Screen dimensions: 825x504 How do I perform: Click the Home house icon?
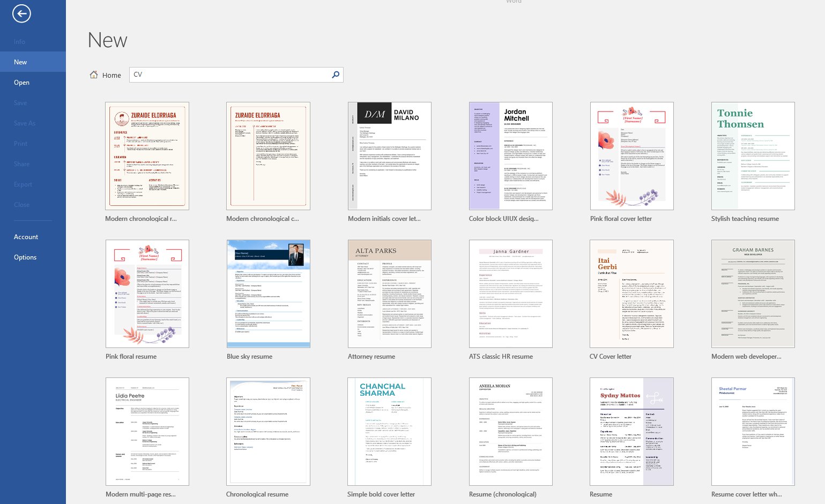[x=94, y=75]
